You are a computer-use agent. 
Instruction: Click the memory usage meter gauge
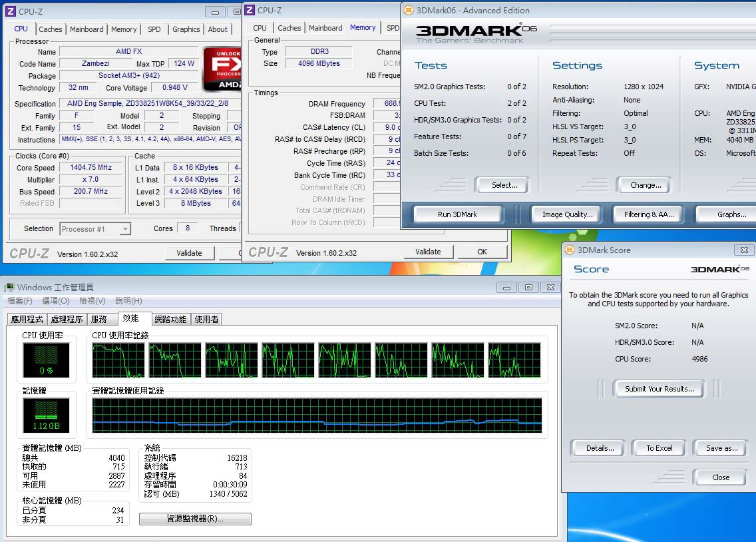(47, 413)
